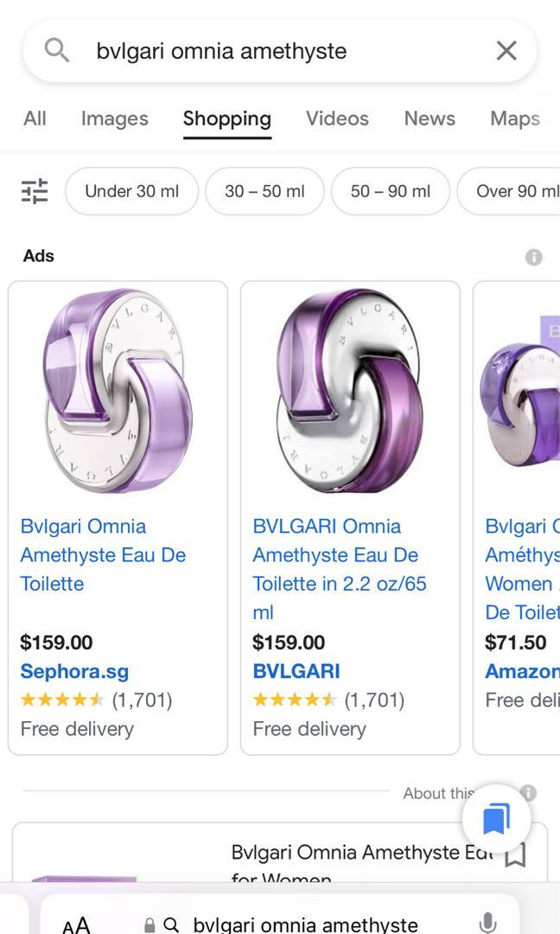Tap the microphone icon in address bar
This screenshot has height=934, width=560.
coord(488,924)
